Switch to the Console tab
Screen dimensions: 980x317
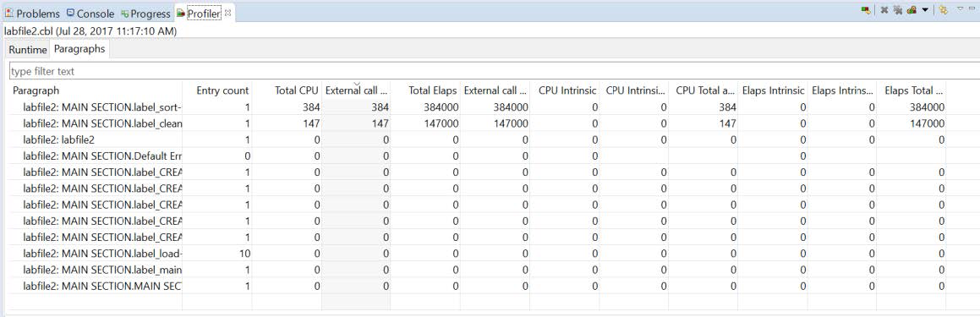tap(90, 14)
